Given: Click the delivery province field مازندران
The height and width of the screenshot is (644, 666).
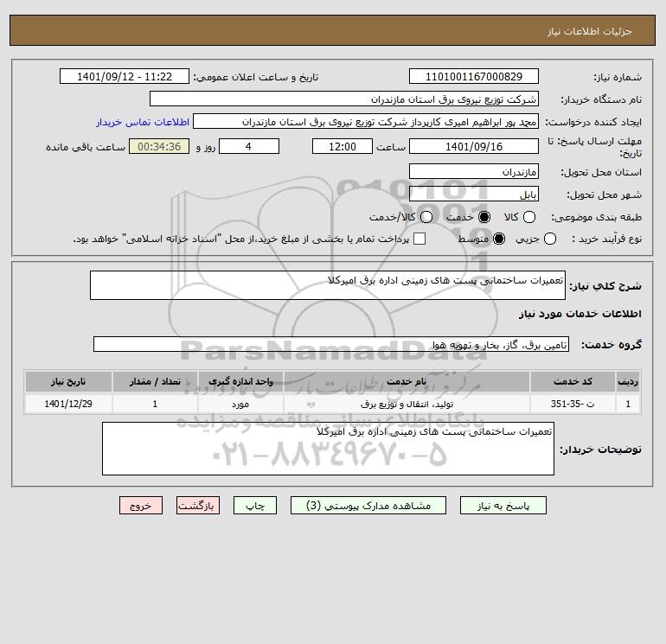Looking at the screenshot, I should tap(474, 171).
